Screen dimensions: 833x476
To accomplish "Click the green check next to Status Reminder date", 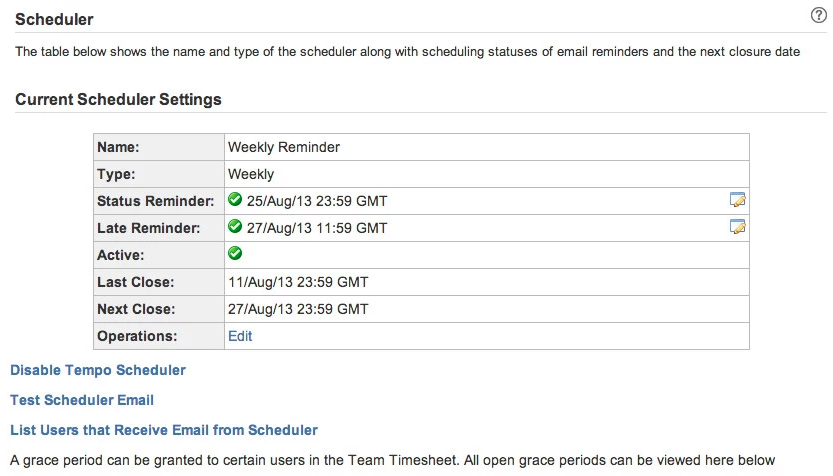I will (x=236, y=200).
